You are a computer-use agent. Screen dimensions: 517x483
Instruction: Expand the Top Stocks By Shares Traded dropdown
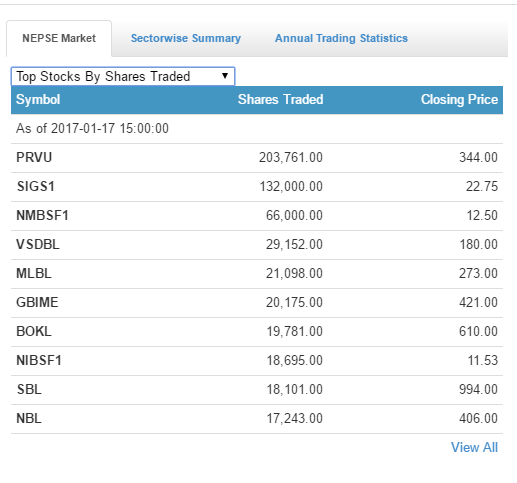(123, 76)
